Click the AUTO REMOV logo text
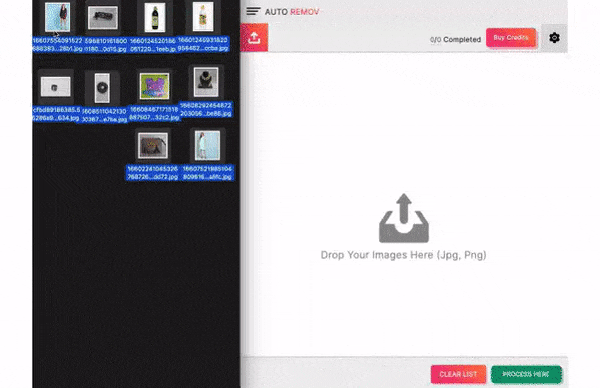 point(292,12)
